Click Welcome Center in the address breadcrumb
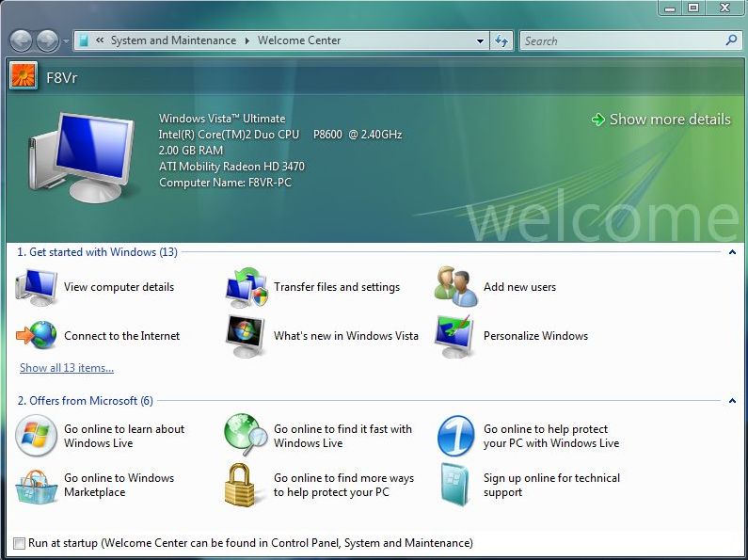The width and height of the screenshot is (748, 560). click(x=299, y=40)
